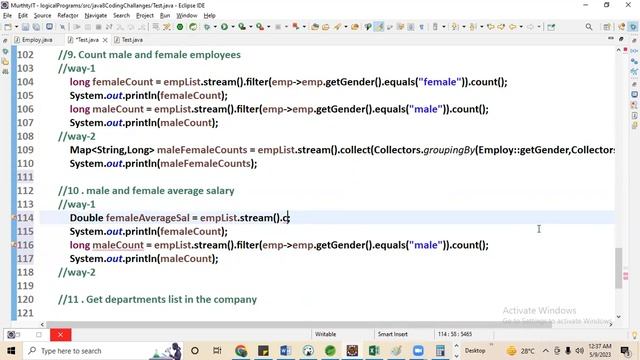Viewport: 640px width, 360px height.
Task: Click the error marker on line 116
Action: pos(13,245)
